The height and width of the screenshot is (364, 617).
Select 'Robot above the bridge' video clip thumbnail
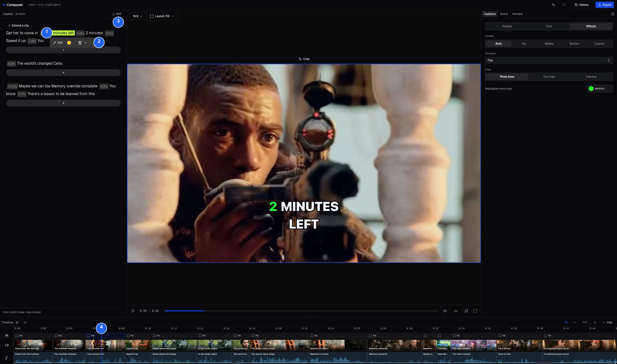(174, 345)
